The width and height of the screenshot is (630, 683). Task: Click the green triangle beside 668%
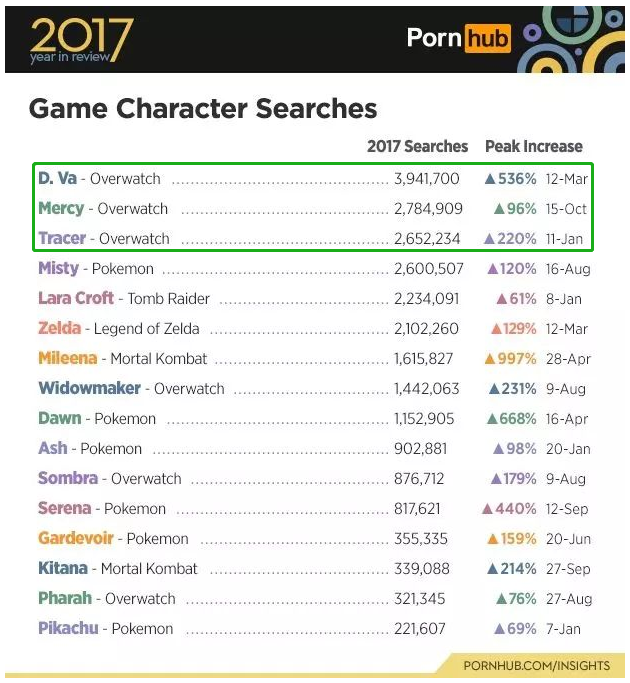[x=492, y=419]
